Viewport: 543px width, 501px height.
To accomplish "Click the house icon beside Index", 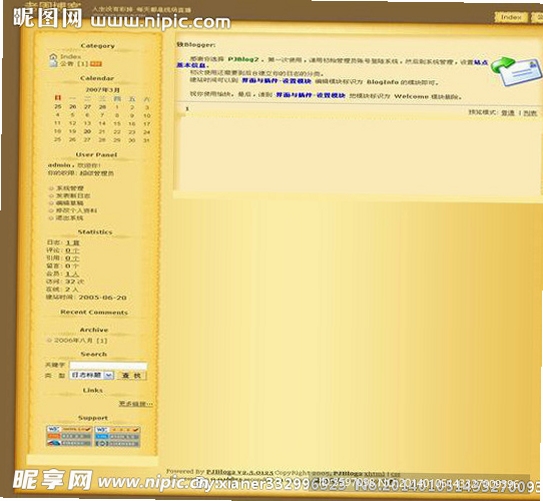I will click(x=53, y=56).
